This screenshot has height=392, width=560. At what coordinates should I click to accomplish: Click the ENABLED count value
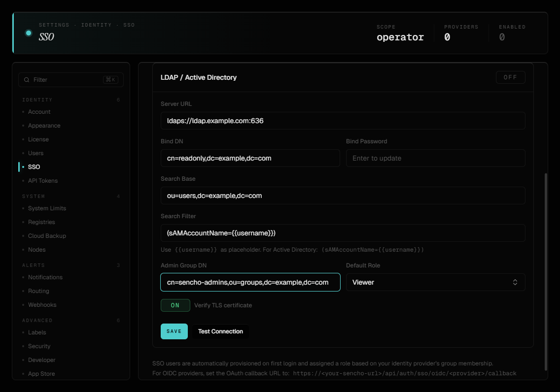click(502, 37)
